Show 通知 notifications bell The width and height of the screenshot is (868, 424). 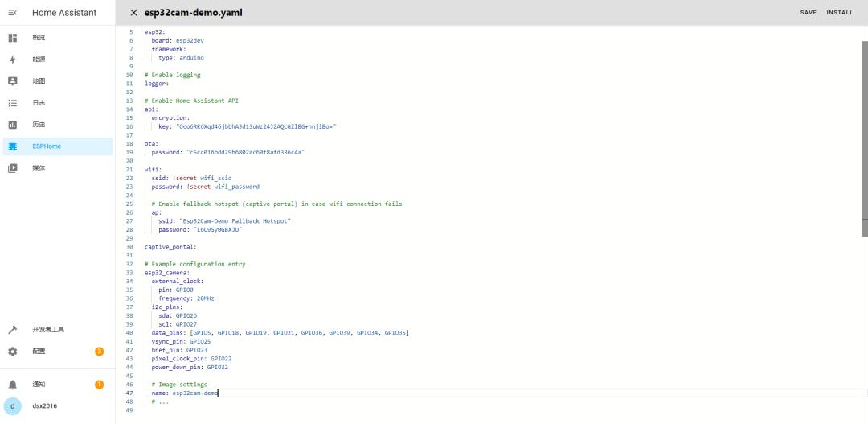point(12,385)
